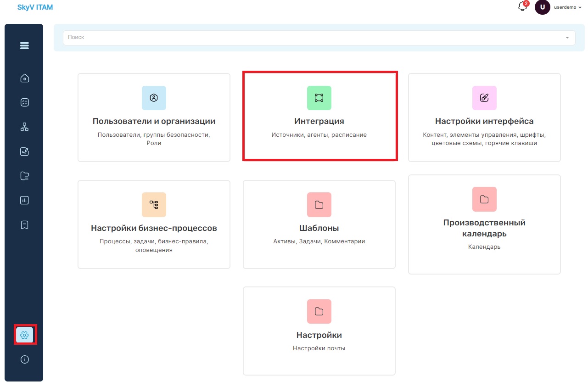
Task: Open the home icon in sidebar
Action: pyautogui.click(x=25, y=78)
